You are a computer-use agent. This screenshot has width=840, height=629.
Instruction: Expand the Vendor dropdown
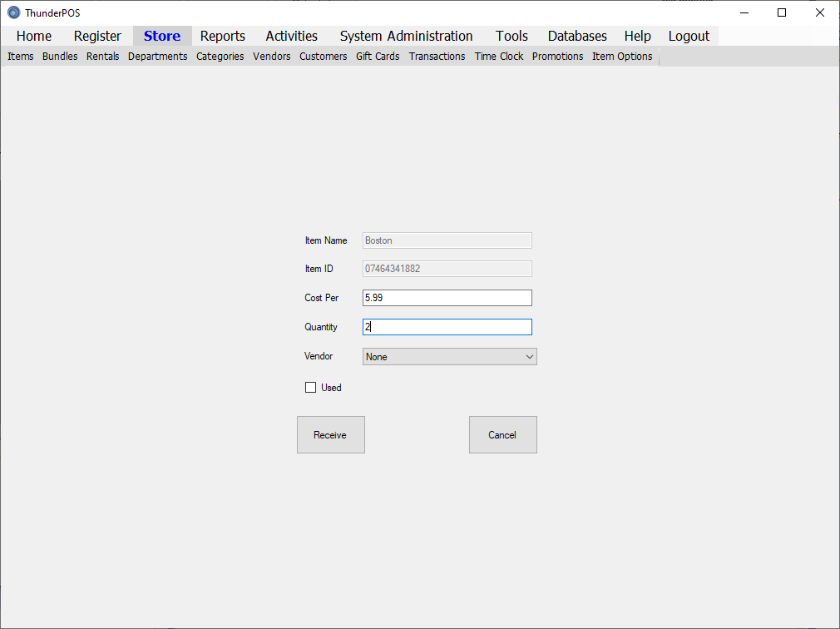449,357
